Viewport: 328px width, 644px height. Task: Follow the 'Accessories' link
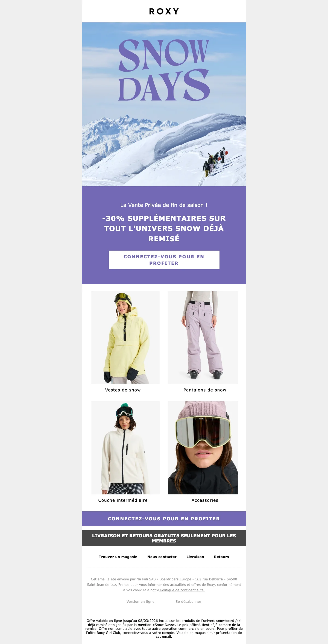205,500
